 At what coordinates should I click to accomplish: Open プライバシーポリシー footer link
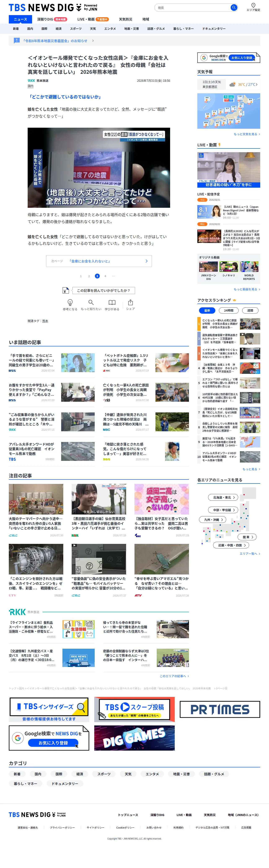tap(62, 827)
